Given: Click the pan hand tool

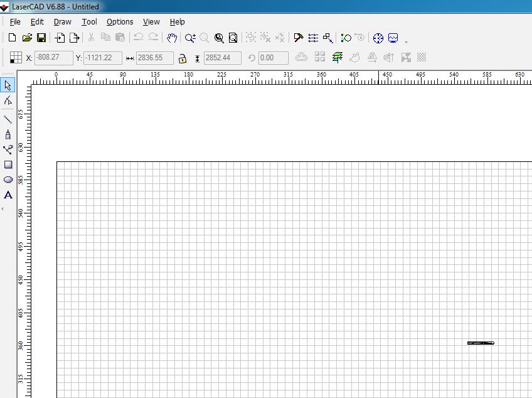Looking at the screenshot, I should [x=171, y=38].
